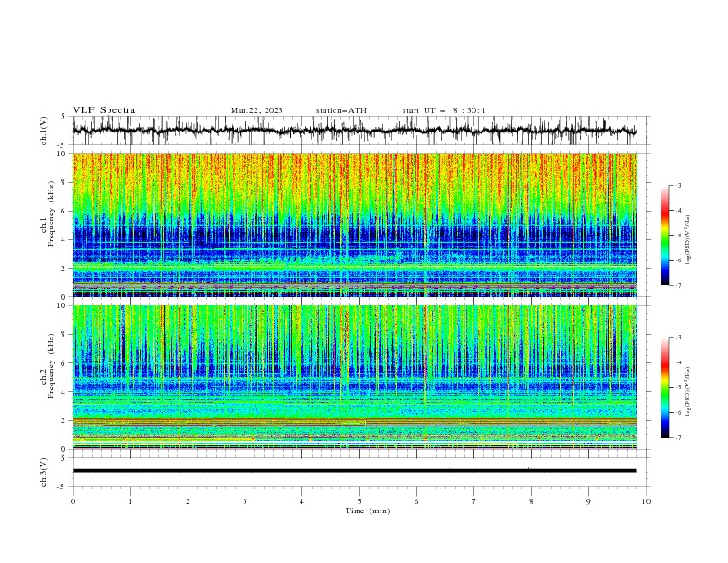Click the ch.1 color bar "log(PSD)(V²/Hz)" label

click(688, 240)
